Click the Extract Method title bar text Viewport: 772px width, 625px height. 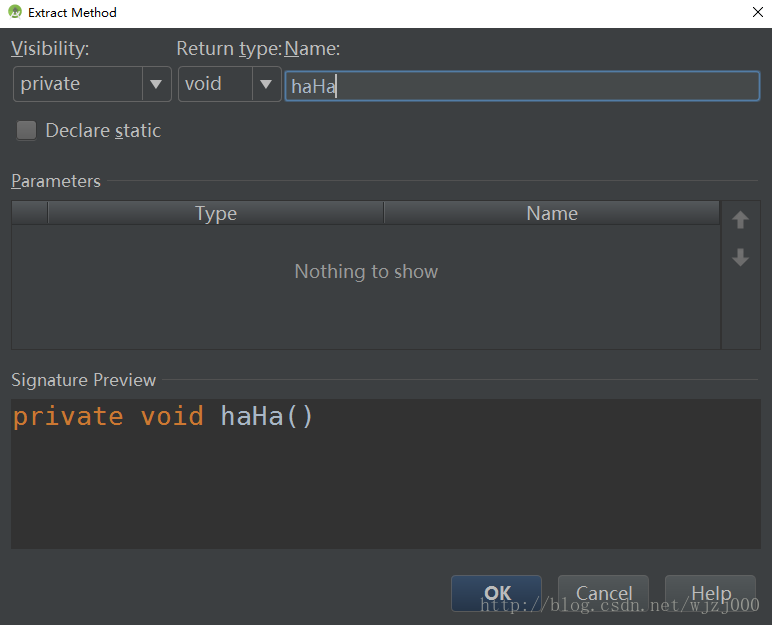(x=72, y=13)
